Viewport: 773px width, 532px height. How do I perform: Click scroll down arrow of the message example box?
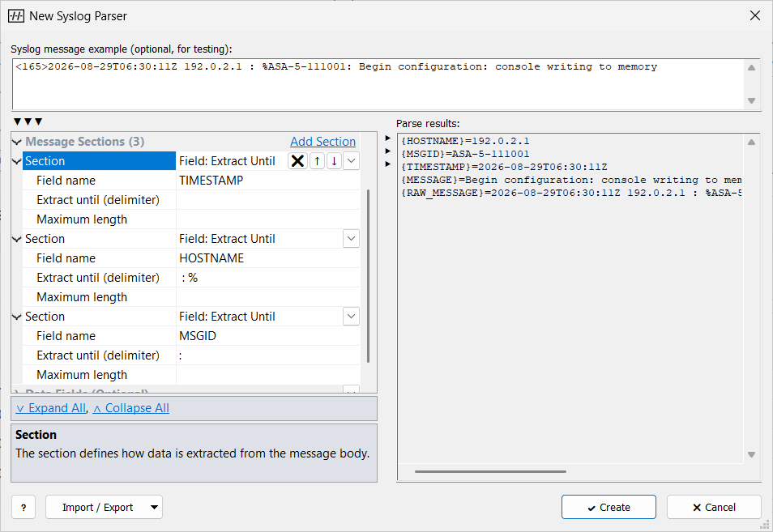[751, 101]
